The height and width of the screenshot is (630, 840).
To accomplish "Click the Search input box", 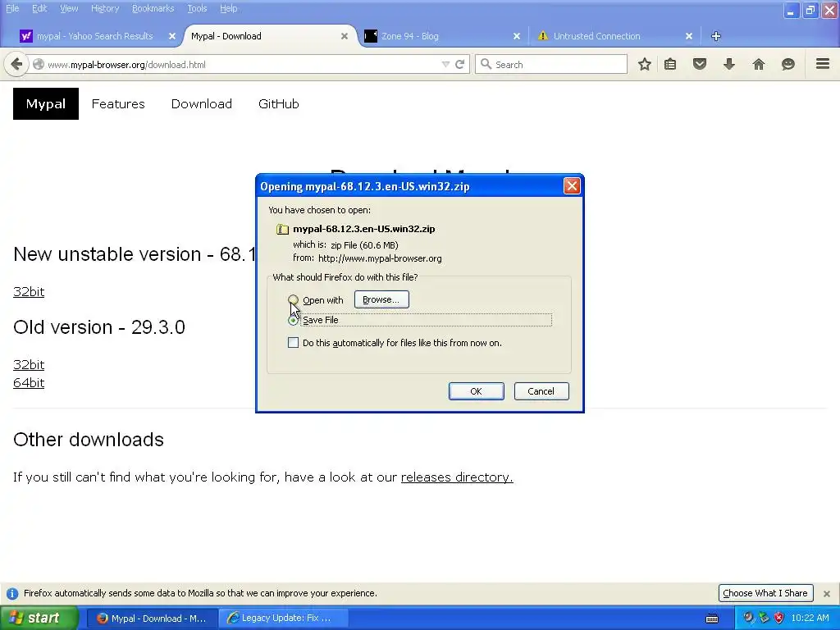I will click(x=551, y=64).
